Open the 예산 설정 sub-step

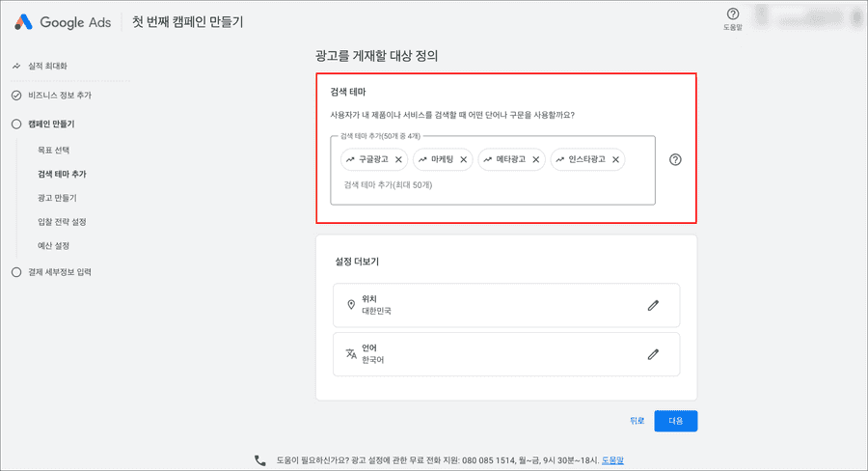(54, 245)
